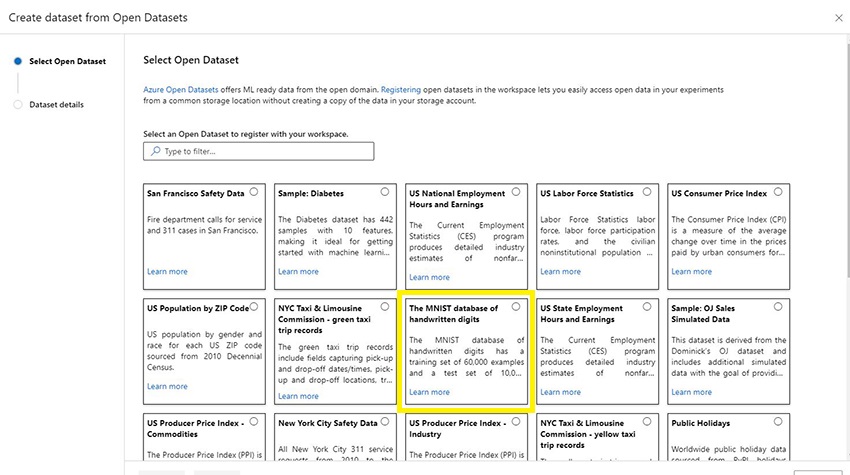Open Learn more for green taxi trip records
Viewport: 850px width, 475px height.
click(298, 396)
